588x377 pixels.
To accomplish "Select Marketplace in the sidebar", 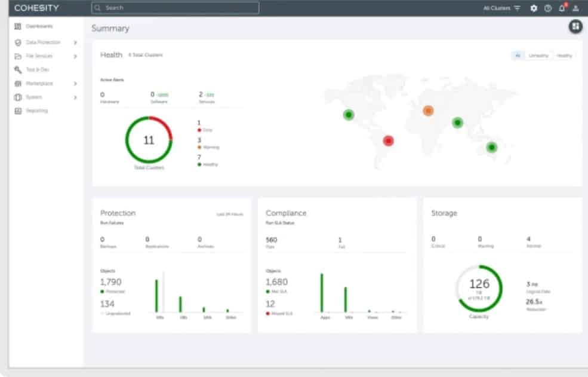I will [39, 84].
